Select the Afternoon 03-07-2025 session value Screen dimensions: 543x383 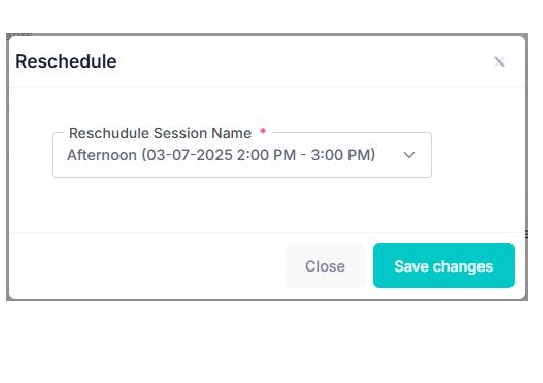click(221, 155)
